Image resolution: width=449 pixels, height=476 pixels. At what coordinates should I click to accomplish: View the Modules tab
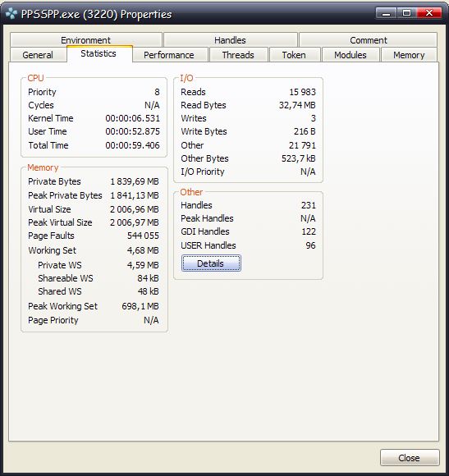pyautogui.click(x=350, y=55)
